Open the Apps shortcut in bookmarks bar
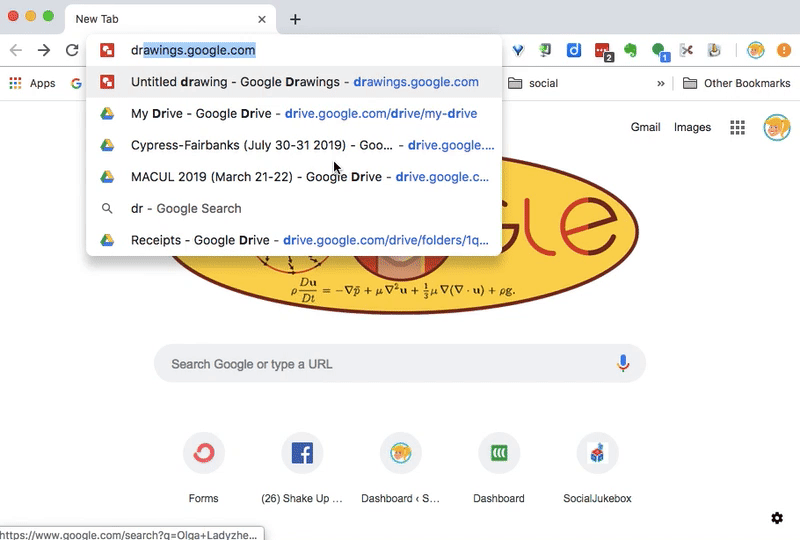This screenshot has height=540, width=800. pyautogui.click(x=32, y=83)
